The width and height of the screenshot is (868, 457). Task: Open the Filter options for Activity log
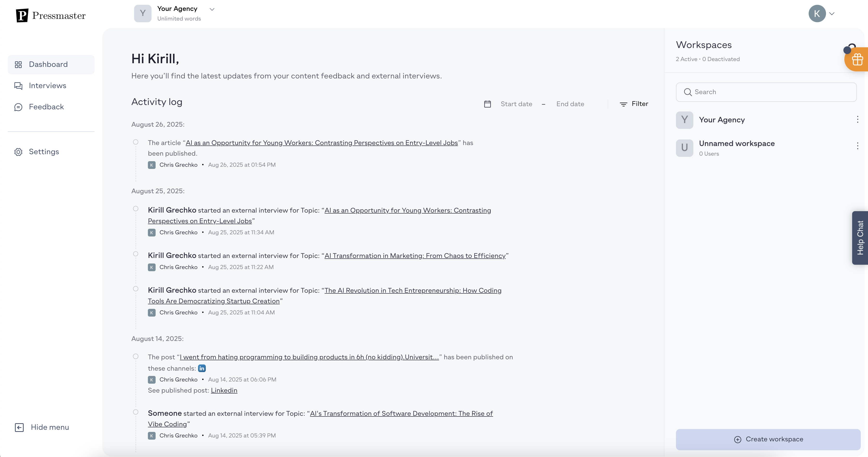pos(634,104)
